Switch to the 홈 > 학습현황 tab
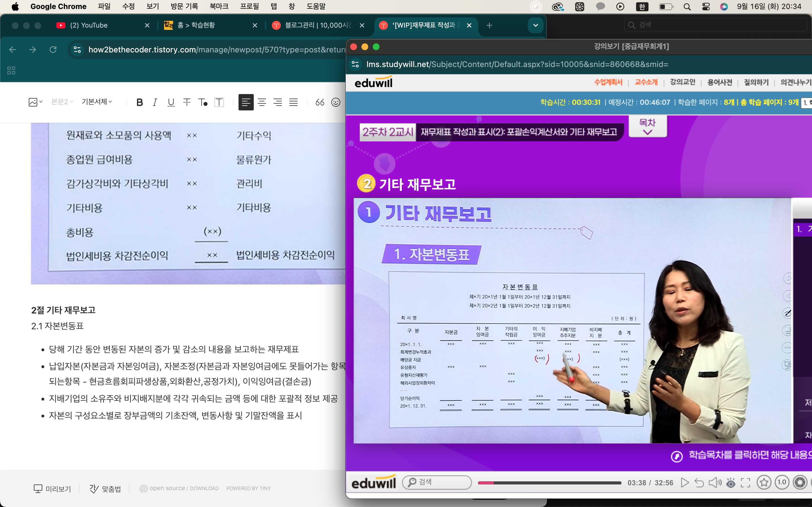The image size is (812, 507). [x=196, y=25]
